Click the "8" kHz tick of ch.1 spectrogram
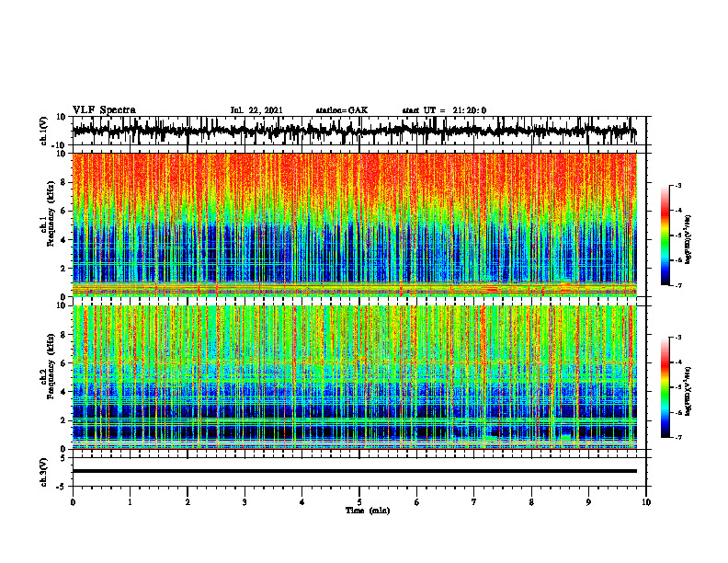Image resolution: width=728 pixels, height=563 pixels. click(x=64, y=182)
